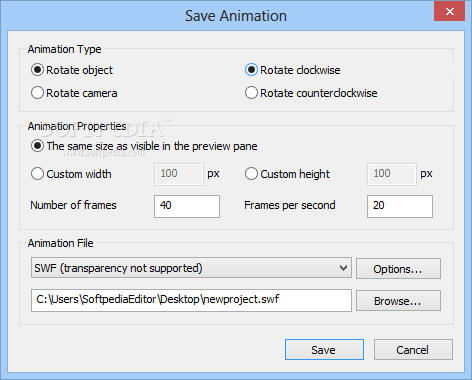The height and width of the screenshot is (380, 472).
Task: Choose the Rotate camera option
Action: pos(37,93)
